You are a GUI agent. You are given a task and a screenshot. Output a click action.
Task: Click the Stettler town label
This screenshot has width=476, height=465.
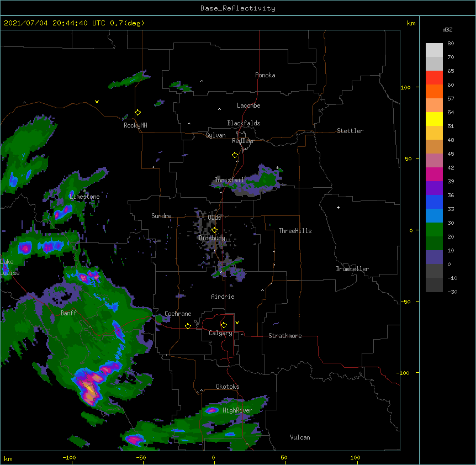click(x=350, y=131)
